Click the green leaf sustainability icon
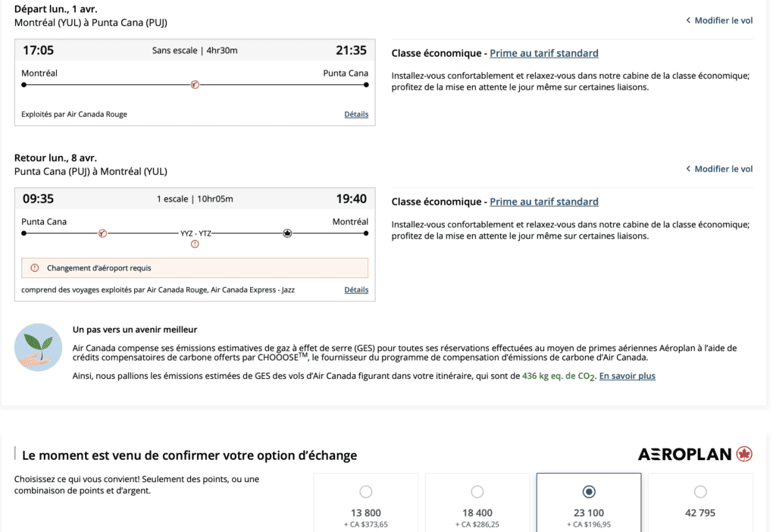776x532 pixels. [x=38, y=347]
